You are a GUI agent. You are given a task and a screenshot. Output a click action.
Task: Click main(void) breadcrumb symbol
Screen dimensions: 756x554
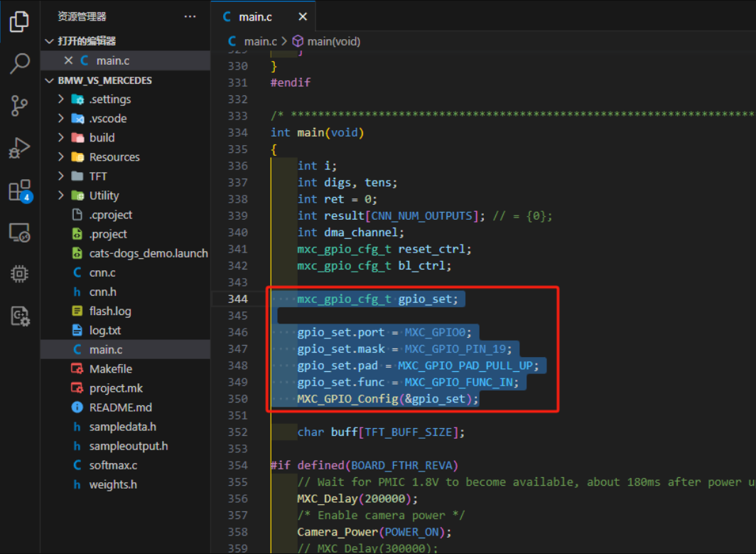[x=334, y=41]
